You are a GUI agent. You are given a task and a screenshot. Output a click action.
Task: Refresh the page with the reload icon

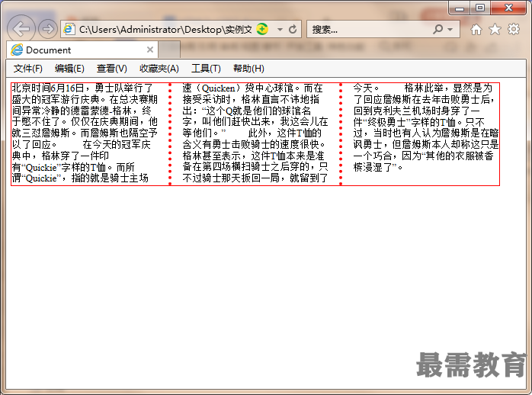tap(293, 30)
